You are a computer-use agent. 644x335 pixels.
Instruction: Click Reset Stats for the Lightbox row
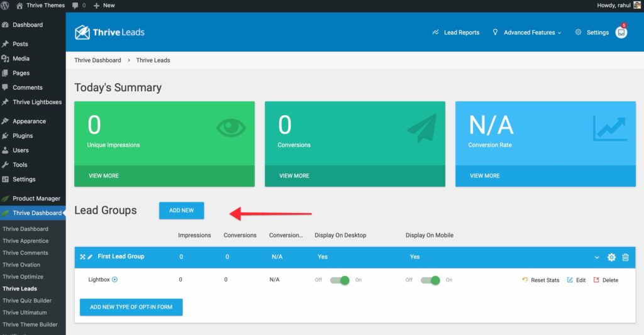coord(541,280)
